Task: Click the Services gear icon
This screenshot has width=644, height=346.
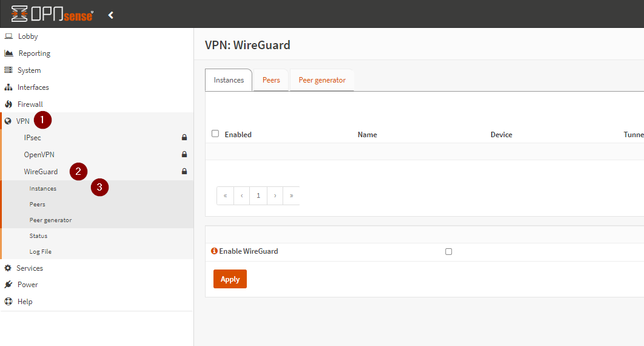Action: pos(8,268)
